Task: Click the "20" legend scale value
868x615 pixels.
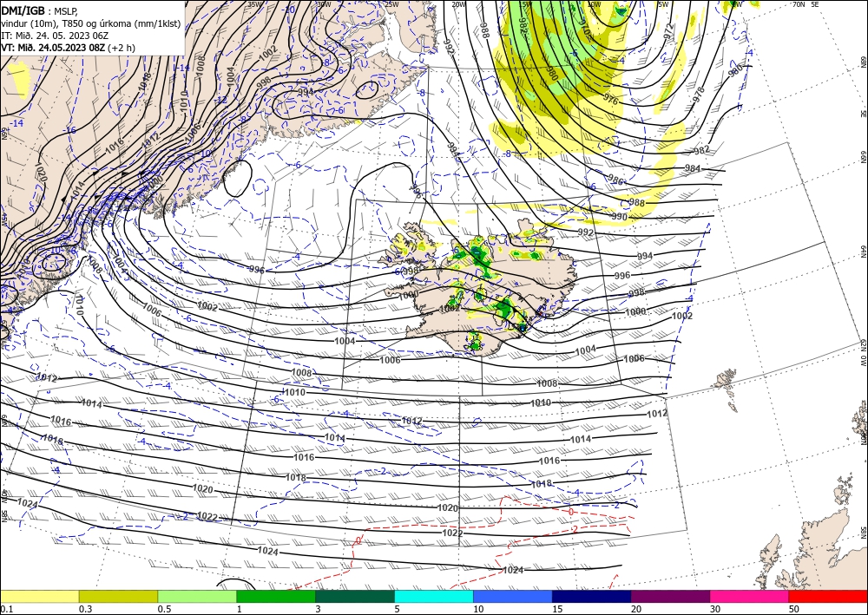Action: pyautogui.click(x=636, y=609)
